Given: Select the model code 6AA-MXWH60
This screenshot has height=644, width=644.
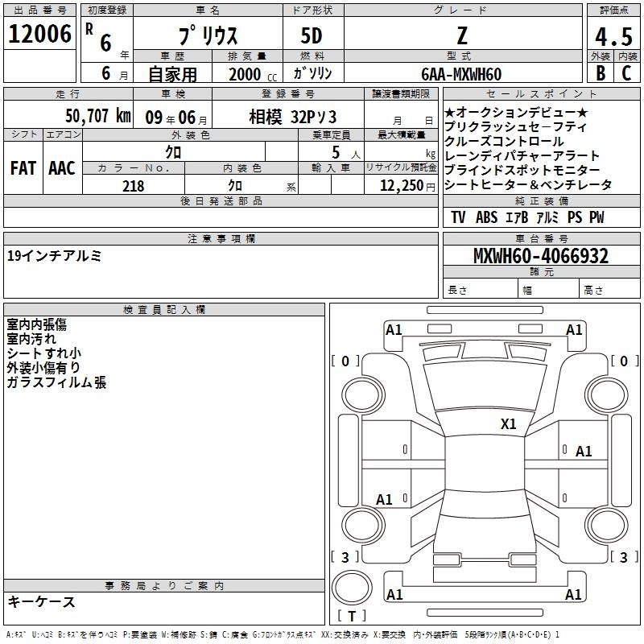Looking at the screenshot, I should tap(461, 74).
